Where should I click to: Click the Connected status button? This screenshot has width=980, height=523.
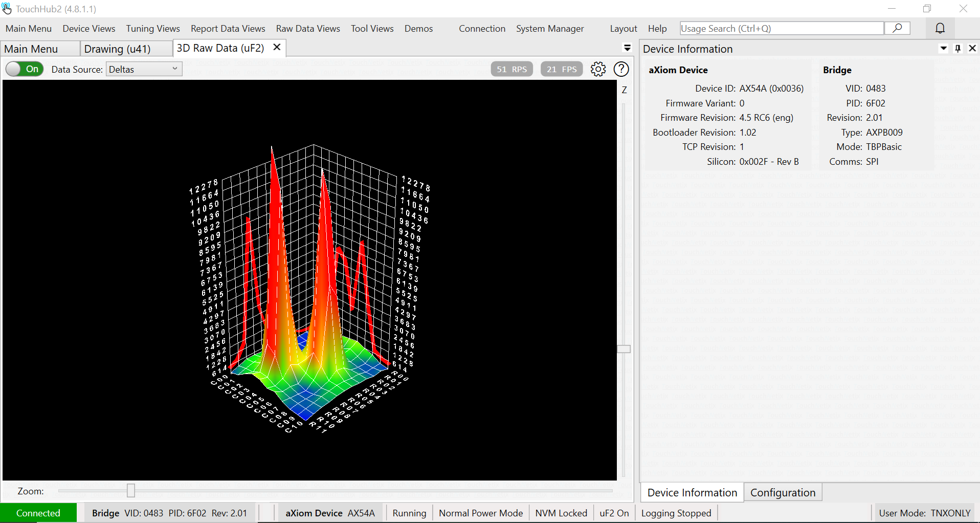click(38, 513)
